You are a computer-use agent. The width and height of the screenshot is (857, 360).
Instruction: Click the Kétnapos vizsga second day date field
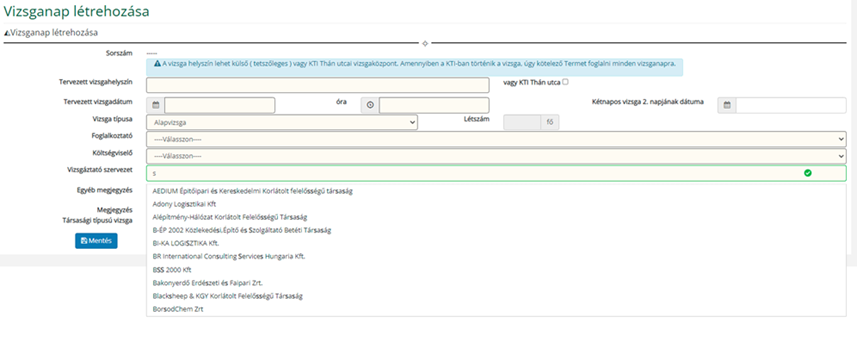click(x=791, y=105)
